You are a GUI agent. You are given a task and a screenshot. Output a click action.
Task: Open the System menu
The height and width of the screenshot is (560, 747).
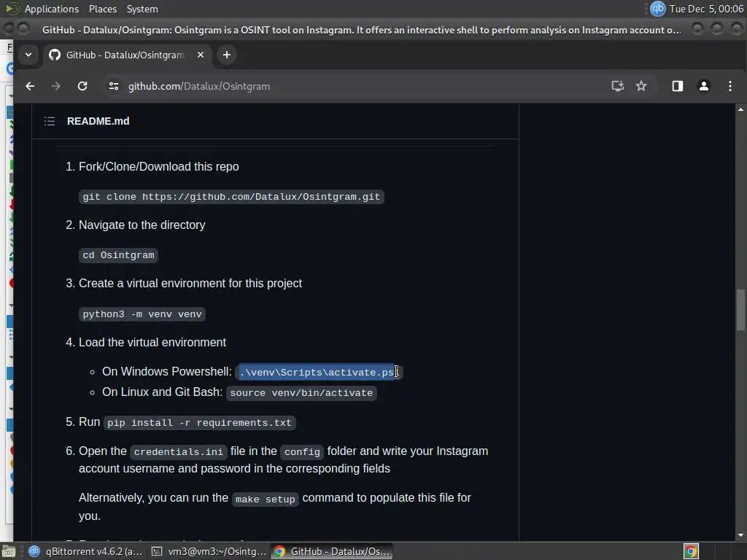tap(142, 9)
